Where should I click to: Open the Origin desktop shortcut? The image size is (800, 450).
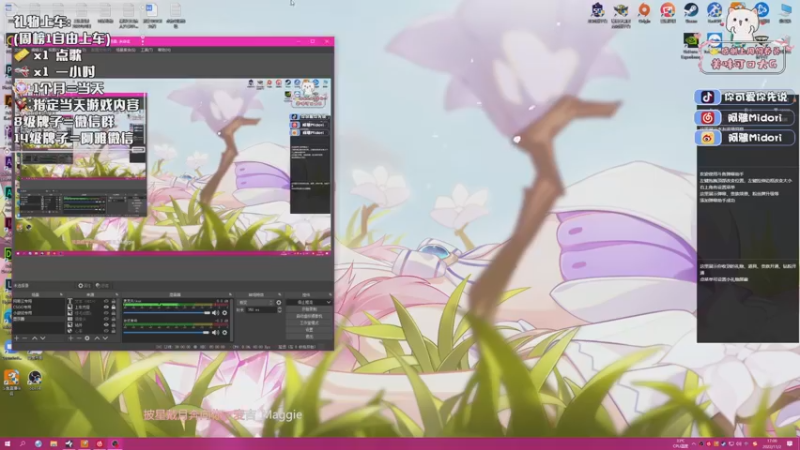click(x=644, y=12)
